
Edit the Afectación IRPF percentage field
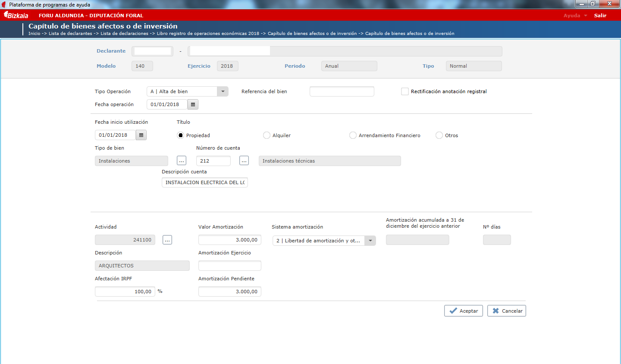coord(125,292)
